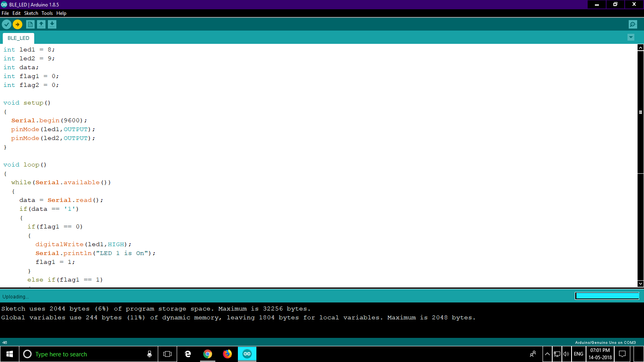Click the 'int data;' declaration line
The image size is (644, 362).
pos(21,67)
